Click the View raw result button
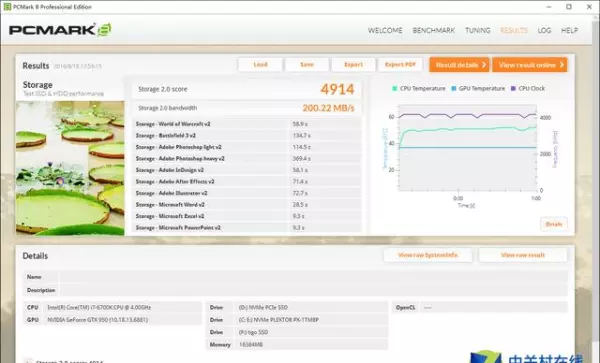Image resolution: width=600 pixels, height=363 pixels. tap(523, 255)
